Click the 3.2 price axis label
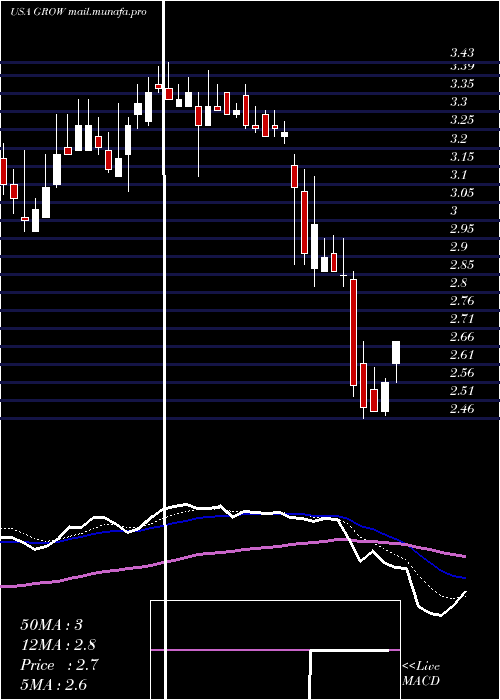 point(458,138)
